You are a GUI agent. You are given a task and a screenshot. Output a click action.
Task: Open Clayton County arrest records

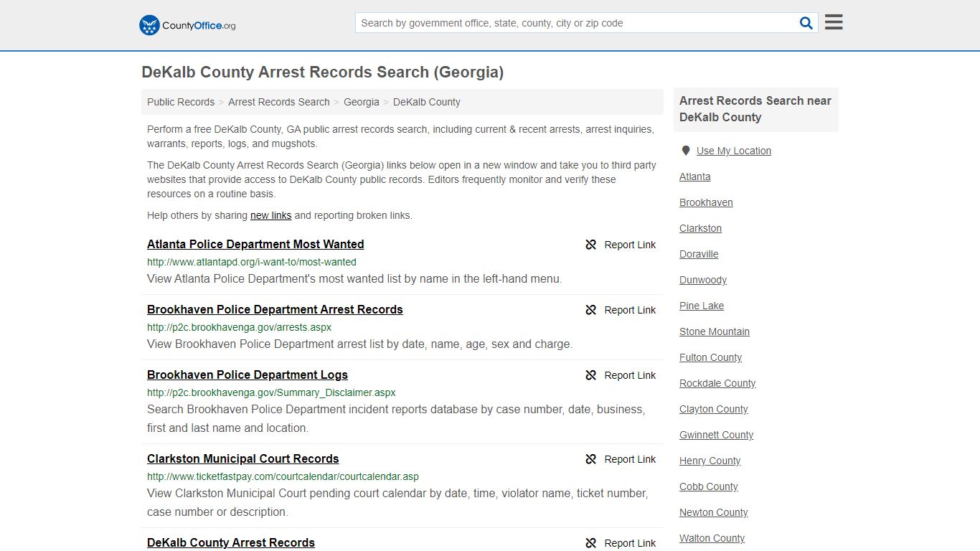(714, 409)
